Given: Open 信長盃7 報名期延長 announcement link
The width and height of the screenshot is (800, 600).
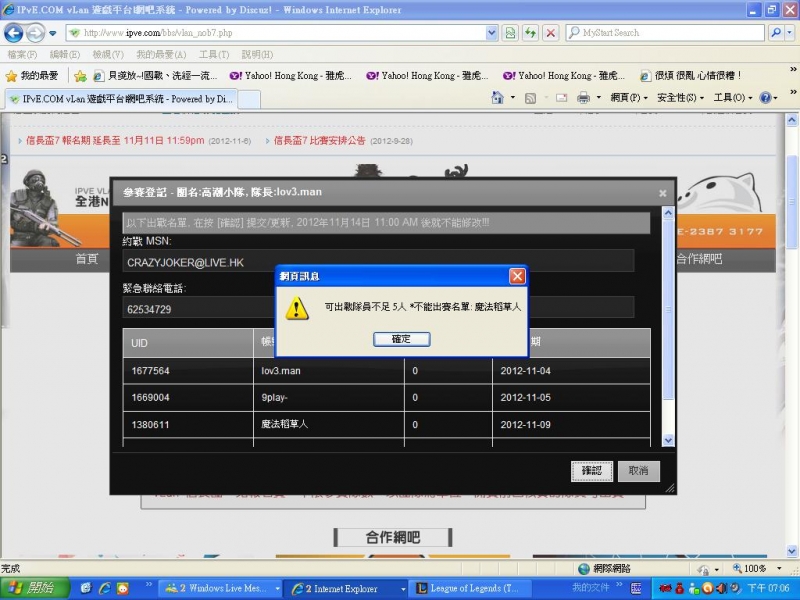Looking at the screenshot, I should pos(115,141).
